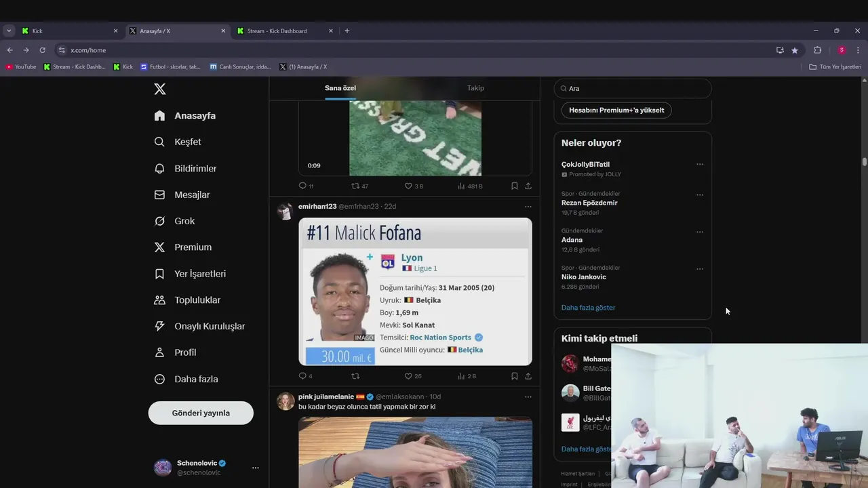Reload the current page

point(42,50)
